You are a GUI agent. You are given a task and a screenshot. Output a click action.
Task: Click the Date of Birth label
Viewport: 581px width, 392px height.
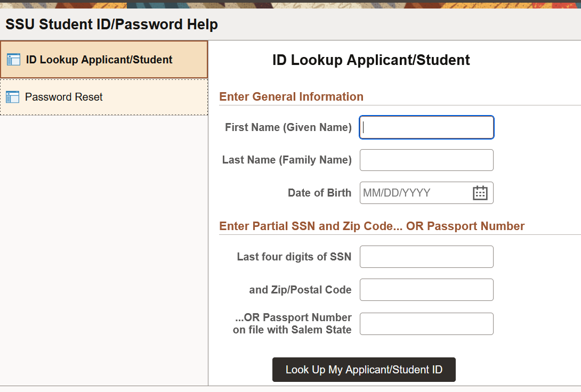319,193
